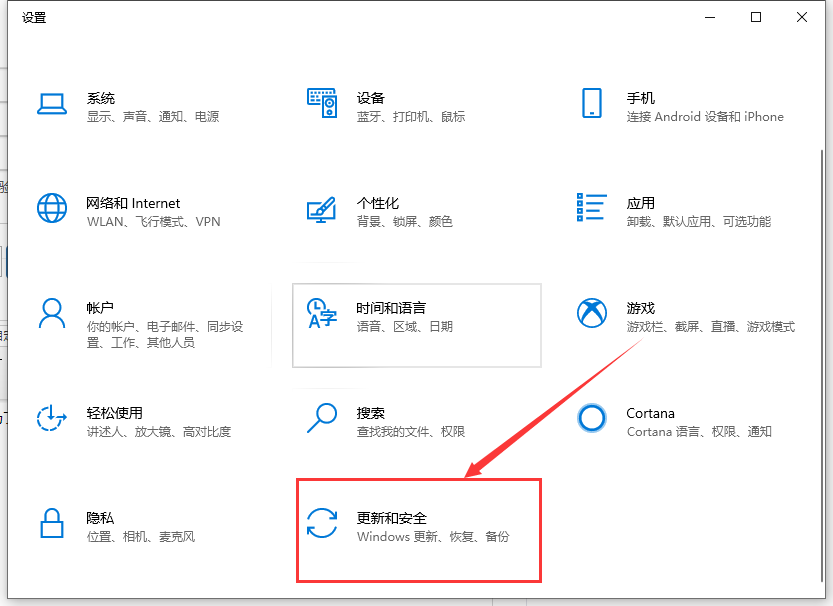The height and width of the screenshot is (606, 833).
Task: Minimize the 设置 window
Action: [709, 17]
